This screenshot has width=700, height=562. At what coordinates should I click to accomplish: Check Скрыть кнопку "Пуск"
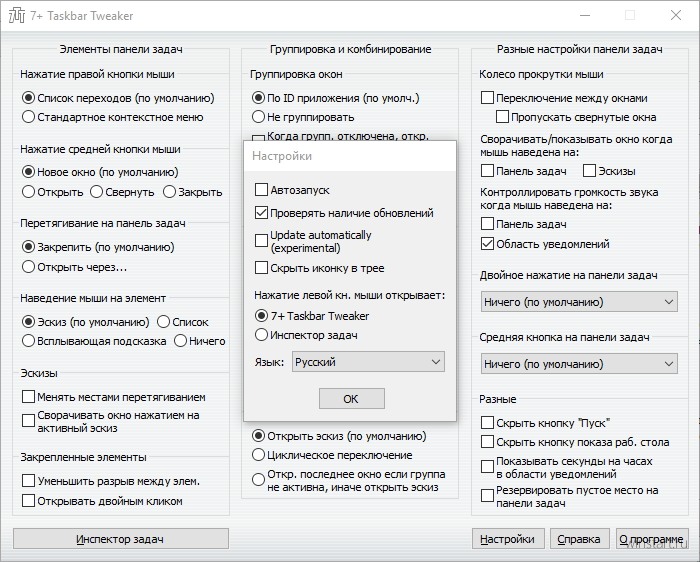[x=487, y=422]
